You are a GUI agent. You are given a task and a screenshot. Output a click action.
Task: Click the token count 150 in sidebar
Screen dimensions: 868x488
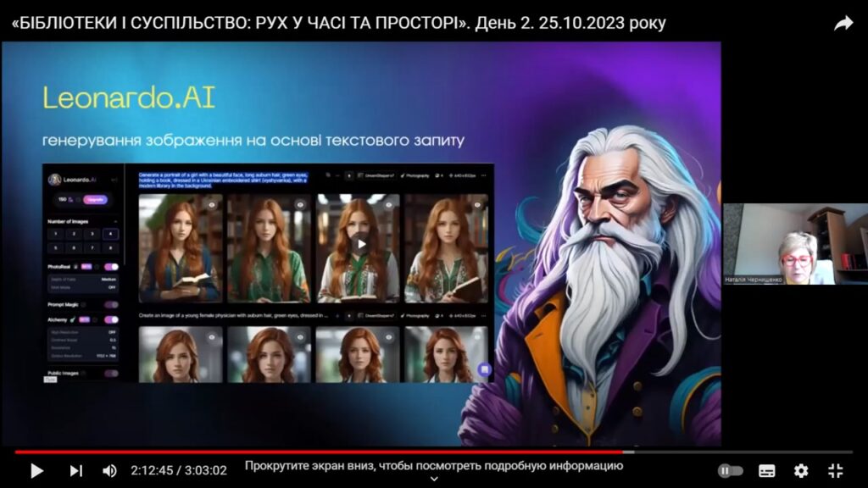pos(63,199)
